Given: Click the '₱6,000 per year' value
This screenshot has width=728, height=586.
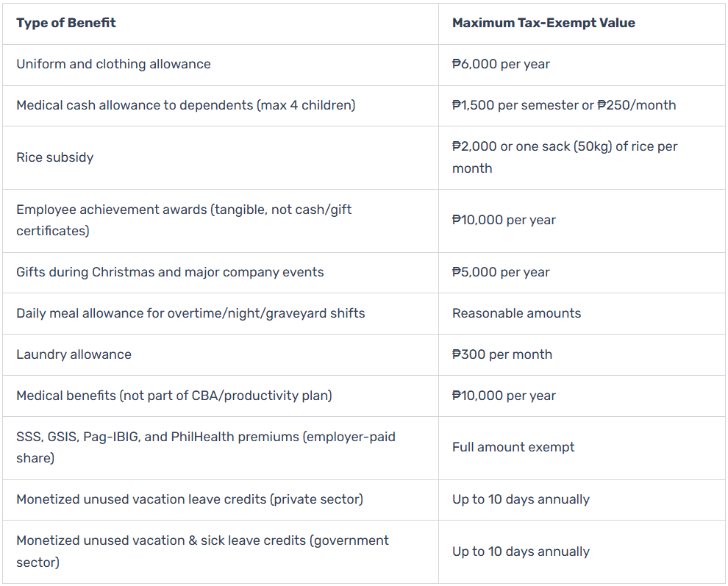Looking at the screenshot, I should (501, 64).
